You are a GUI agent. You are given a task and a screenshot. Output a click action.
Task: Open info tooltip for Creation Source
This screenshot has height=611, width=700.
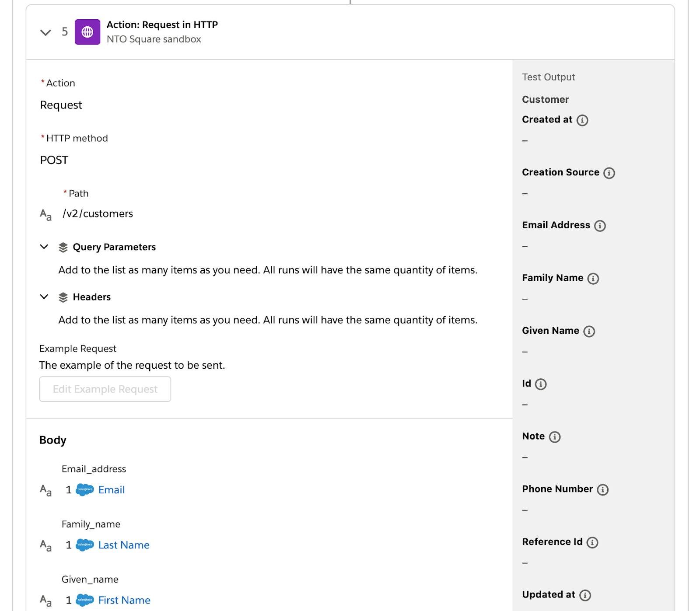click(609, 173)
